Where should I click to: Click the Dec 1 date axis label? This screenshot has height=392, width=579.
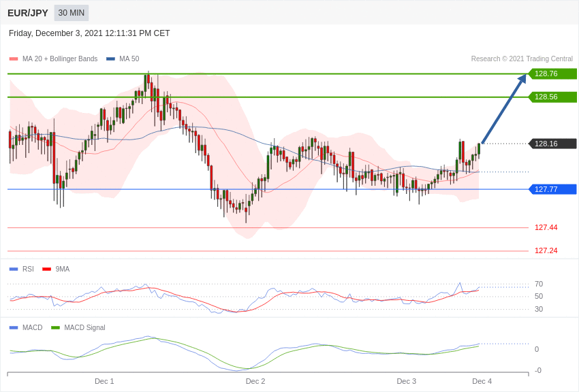click(104, 381)
